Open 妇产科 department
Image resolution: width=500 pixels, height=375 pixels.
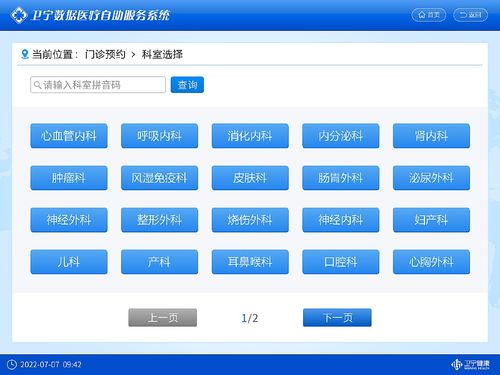tap(431, 220)
